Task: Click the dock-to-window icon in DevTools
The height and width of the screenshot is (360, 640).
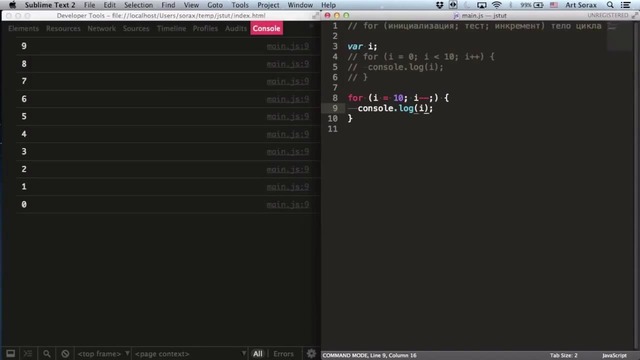Action: 11,353
